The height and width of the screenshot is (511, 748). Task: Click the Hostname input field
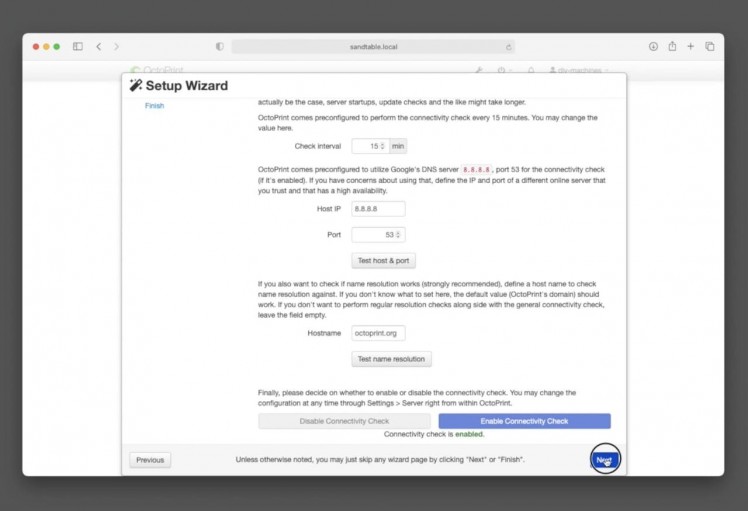pyautogui.click(x=378, y=333)
